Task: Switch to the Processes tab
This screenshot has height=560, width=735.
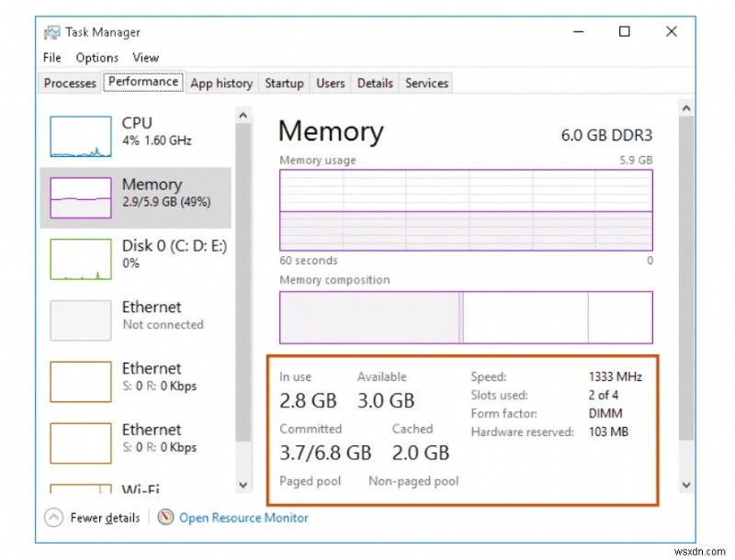Action: tap(68, 83)
